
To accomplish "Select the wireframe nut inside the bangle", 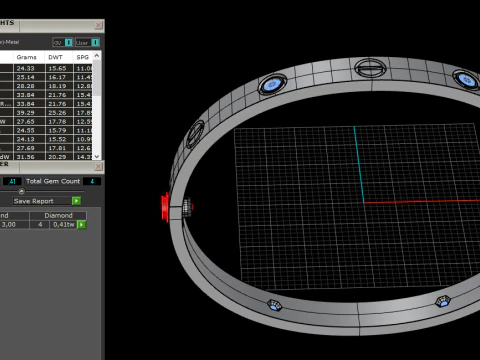I will 187,207.
